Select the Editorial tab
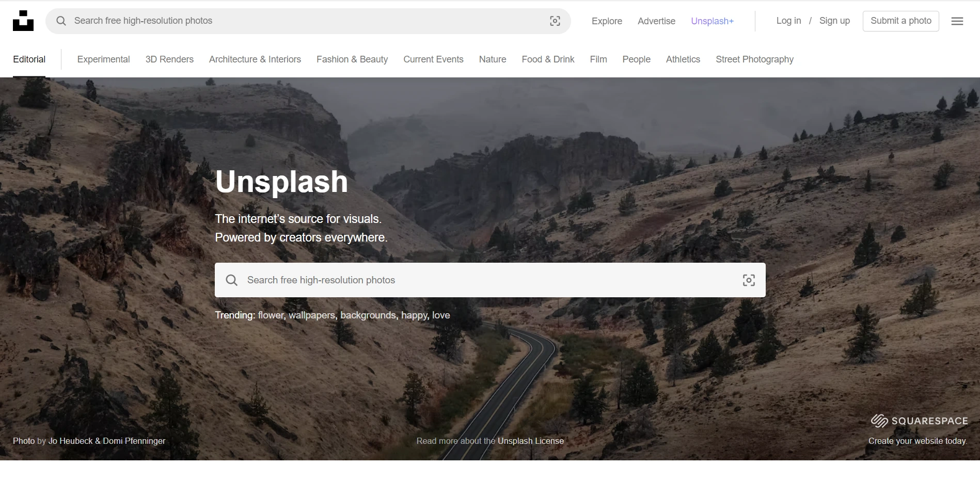This screenshot has width=980, height=481. [29, 59]
